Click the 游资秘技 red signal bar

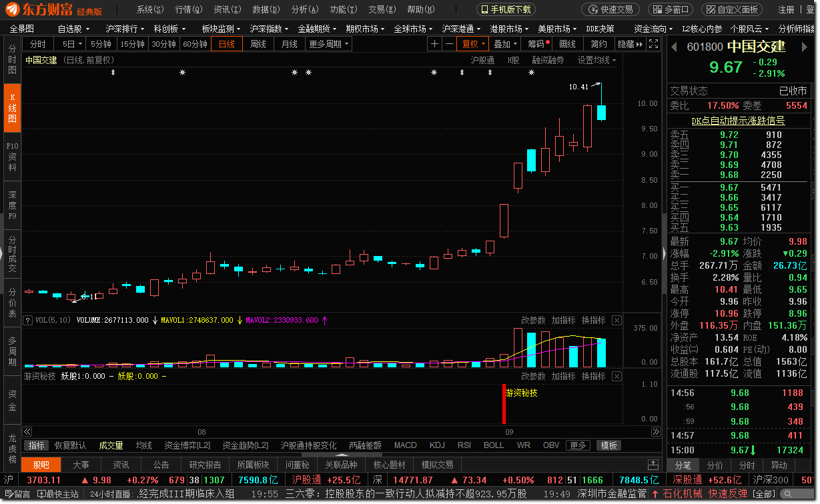point(504,404)
